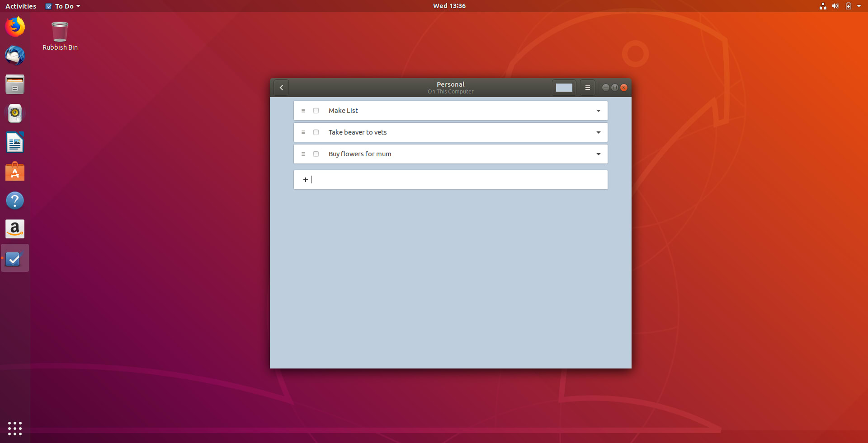Maximize the To Do window
This screenshot has height=443, width=868.
point(615,88)
